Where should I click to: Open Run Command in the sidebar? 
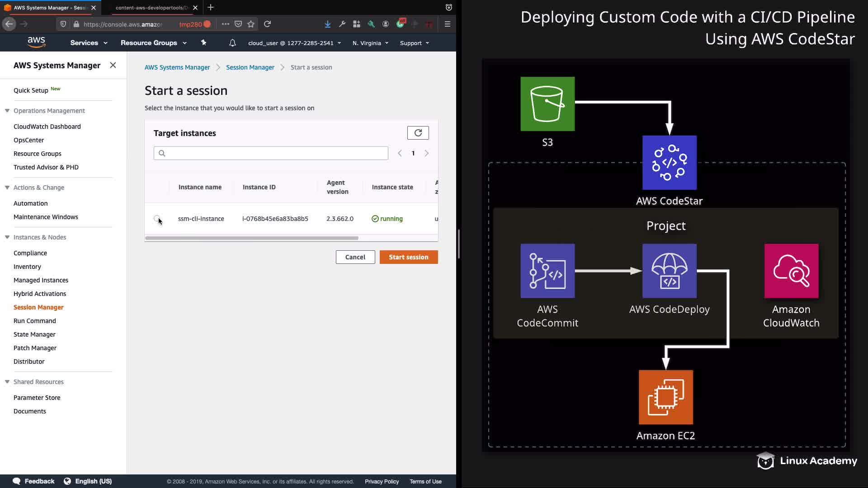pos(35,321)
